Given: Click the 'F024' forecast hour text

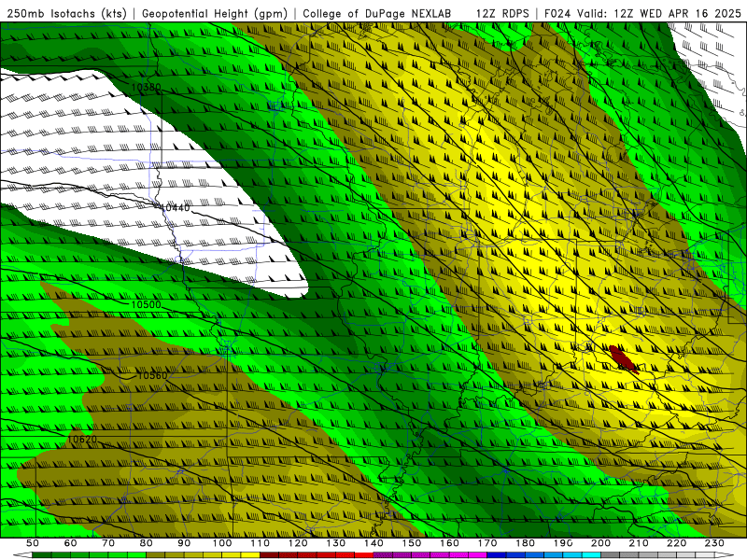Looking at the screenshot, I should (x=557, y=14).
